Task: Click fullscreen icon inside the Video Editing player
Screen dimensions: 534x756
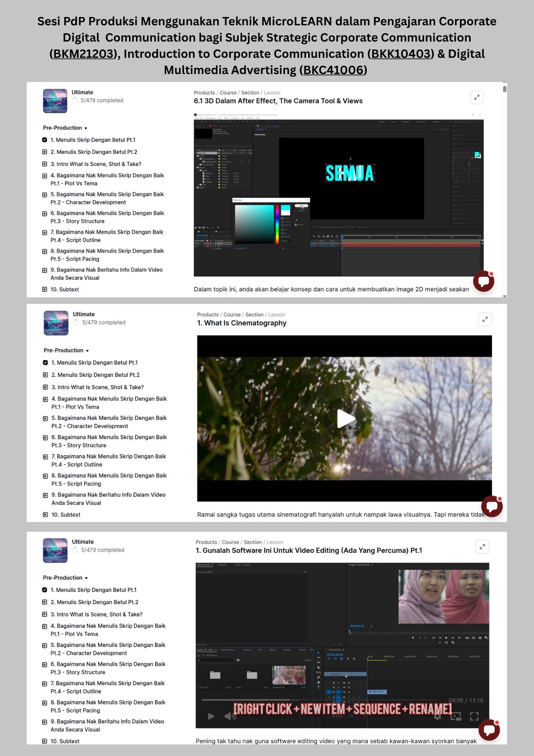Action: click(x=474, y=716)
